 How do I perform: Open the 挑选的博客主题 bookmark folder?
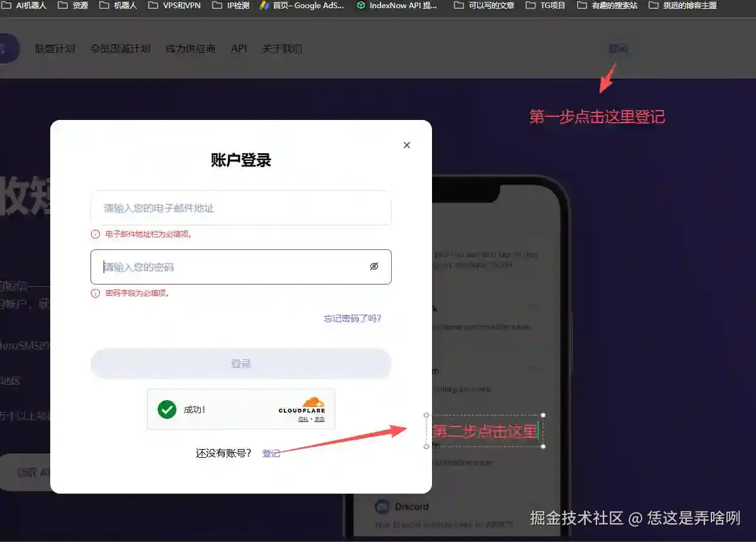click(x=683, y=6)
